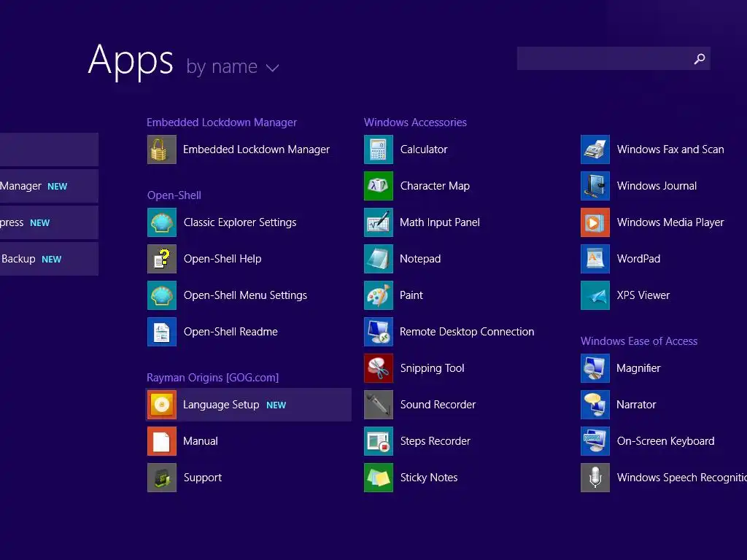Viewport: 747px width, 560px height.
Task: Click the Windows Media Player icon
Action: [595, 222]
